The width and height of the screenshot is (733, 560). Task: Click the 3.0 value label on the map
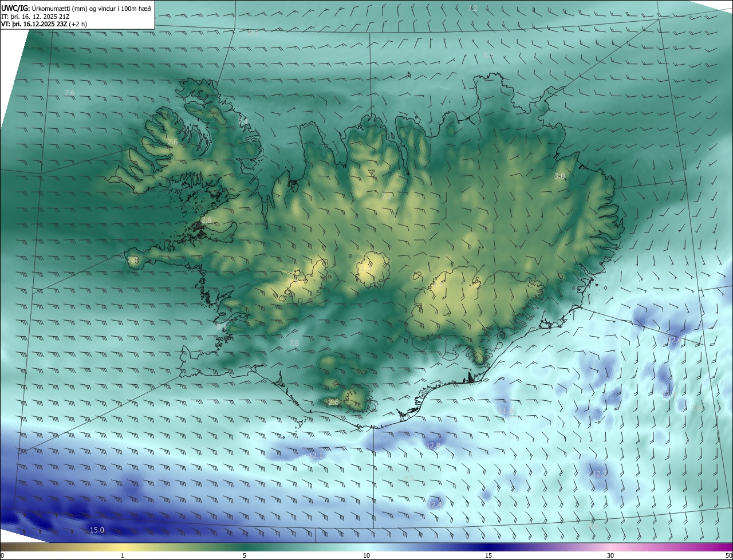coord(559,176)
